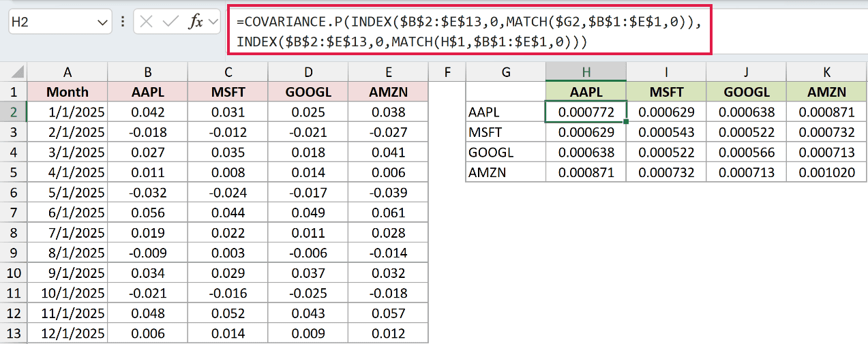Click the GOOGL row label in column G
This screenshot has width=868, height=344.
(x=505, y=153)
